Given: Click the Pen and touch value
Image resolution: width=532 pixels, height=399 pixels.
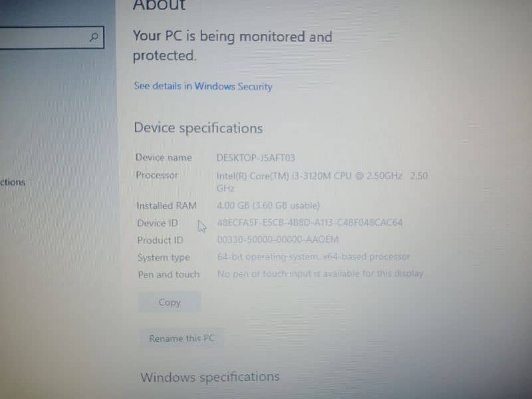Looking at the screenshot, I should tap(321, 273).
